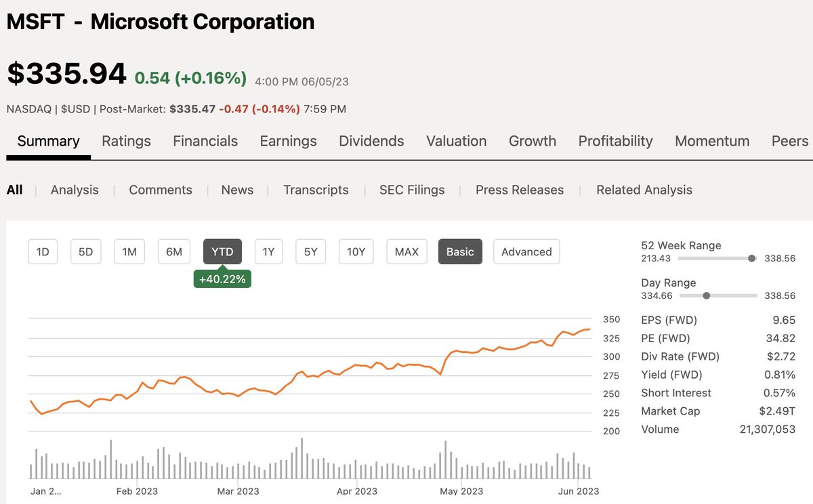Click the post-market price $335.47
813x504 pixels.
click(x=192, y=108)
